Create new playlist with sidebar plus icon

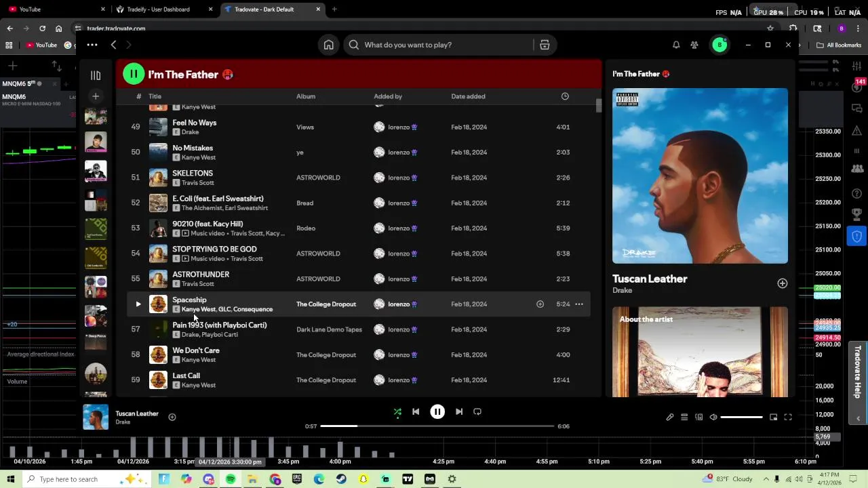click(x=96, y=97)
